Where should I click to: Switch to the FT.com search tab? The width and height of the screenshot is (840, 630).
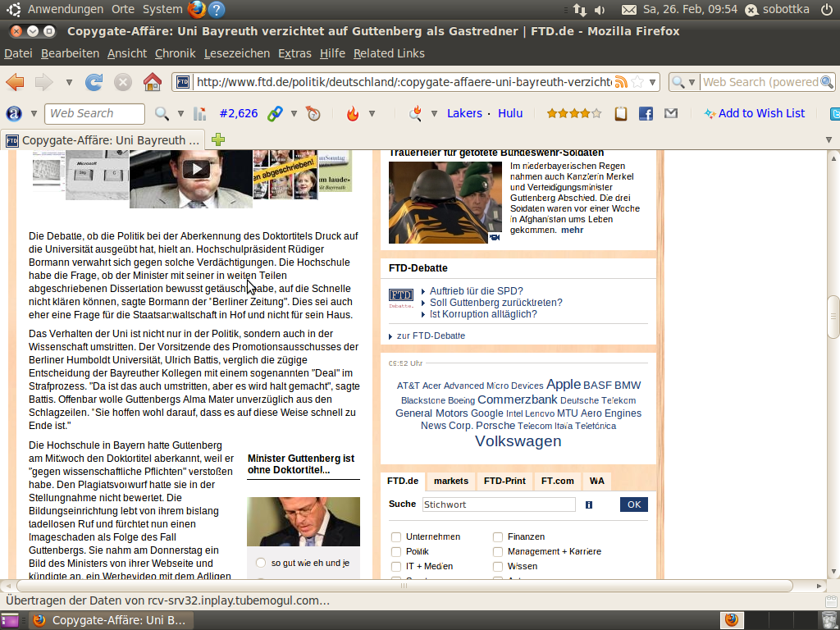(x=557, y=481)
